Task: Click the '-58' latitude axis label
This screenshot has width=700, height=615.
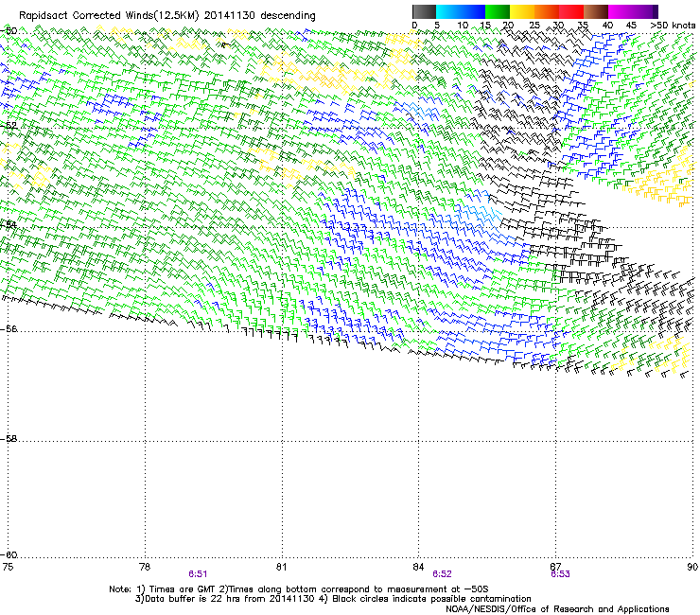Action: pos(9,439)
